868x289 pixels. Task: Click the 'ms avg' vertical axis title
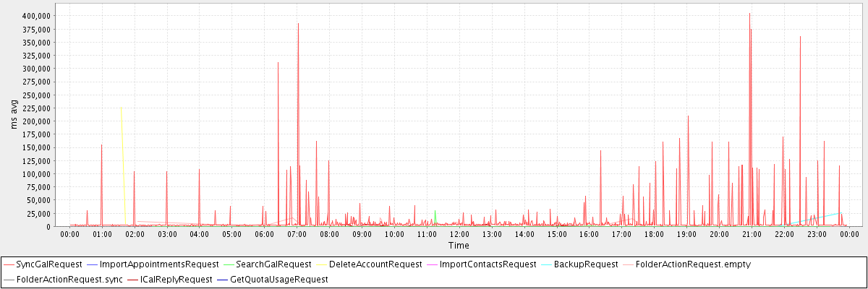(x=14, y=115)
